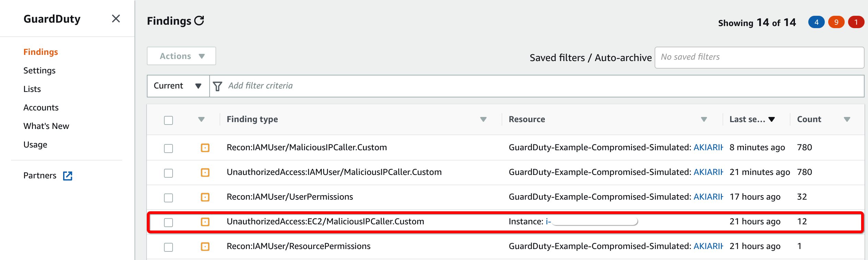Refresh the Findings list

pyautogui.click(x=199, y=21)
